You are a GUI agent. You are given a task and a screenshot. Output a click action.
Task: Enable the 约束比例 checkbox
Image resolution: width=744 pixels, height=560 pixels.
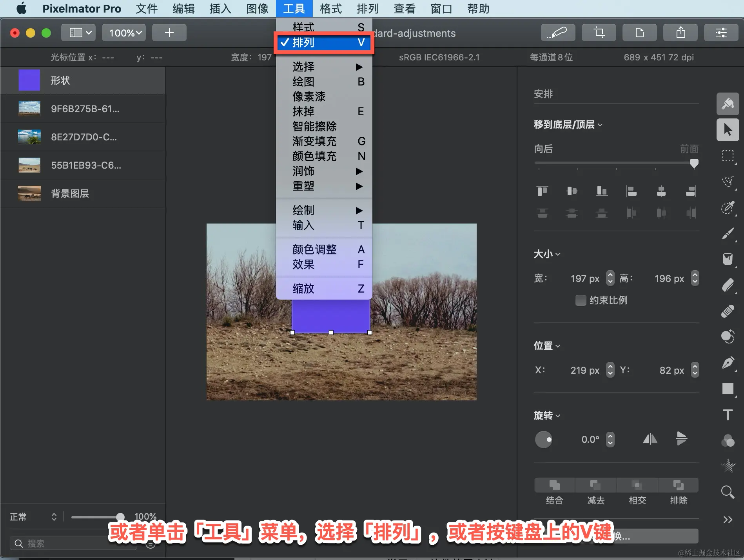(x=581, y=300)
